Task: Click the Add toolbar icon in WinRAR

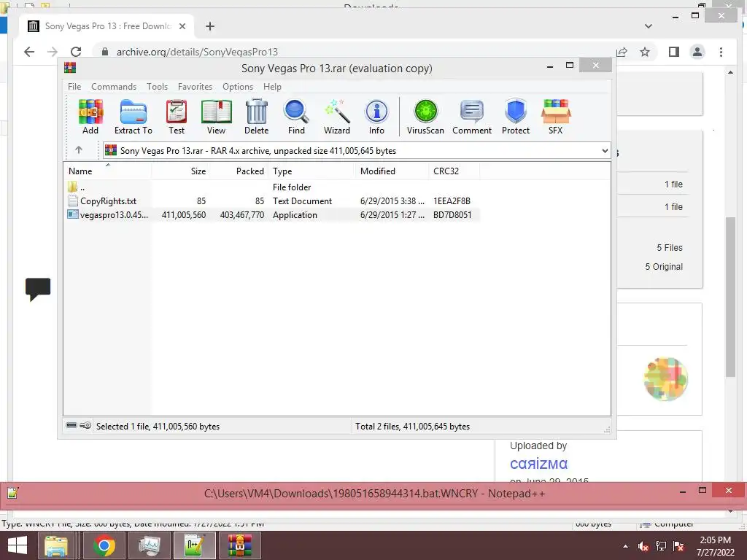Action: coord(90,117)
